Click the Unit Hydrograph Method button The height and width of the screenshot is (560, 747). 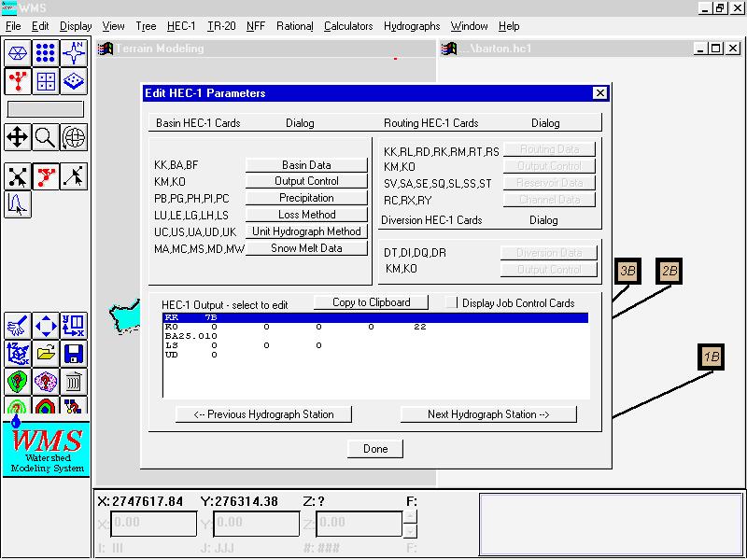pos(306,231)
